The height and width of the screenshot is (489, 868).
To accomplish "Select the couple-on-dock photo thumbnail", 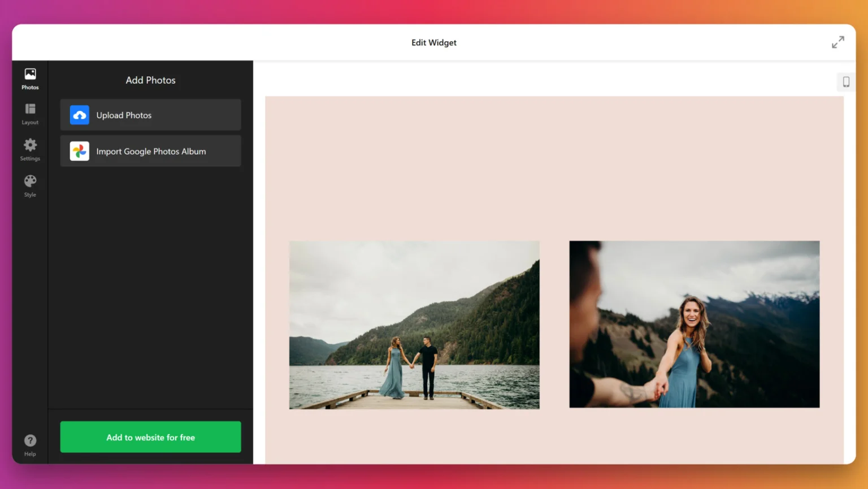I will point(414,324).
